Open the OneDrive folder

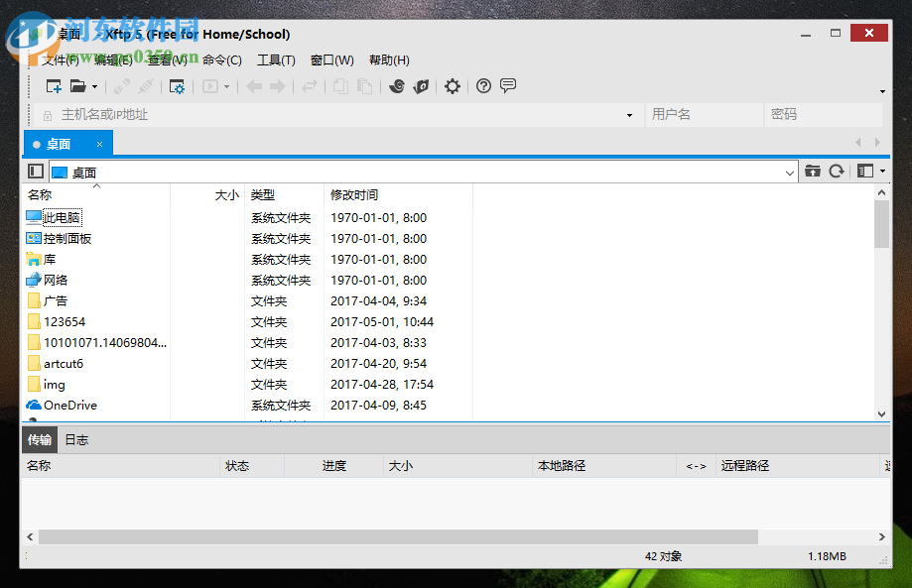67,405
